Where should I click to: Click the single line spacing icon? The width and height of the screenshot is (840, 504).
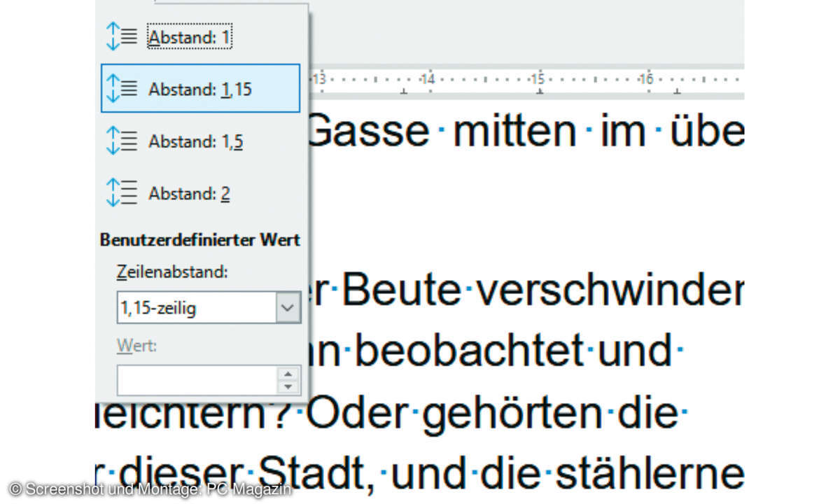point(122,36)
